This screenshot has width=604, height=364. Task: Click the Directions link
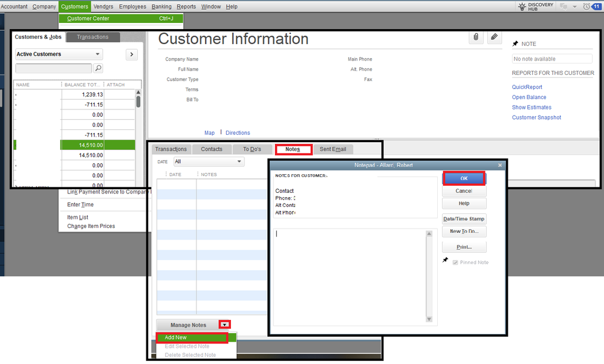tap(238, 132)
